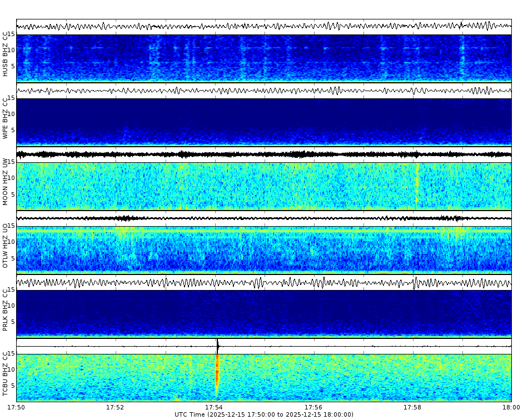Viewport: 528px width, 420px height.
Task: Click the UTC Time axis title
Action: coord(264,413)
